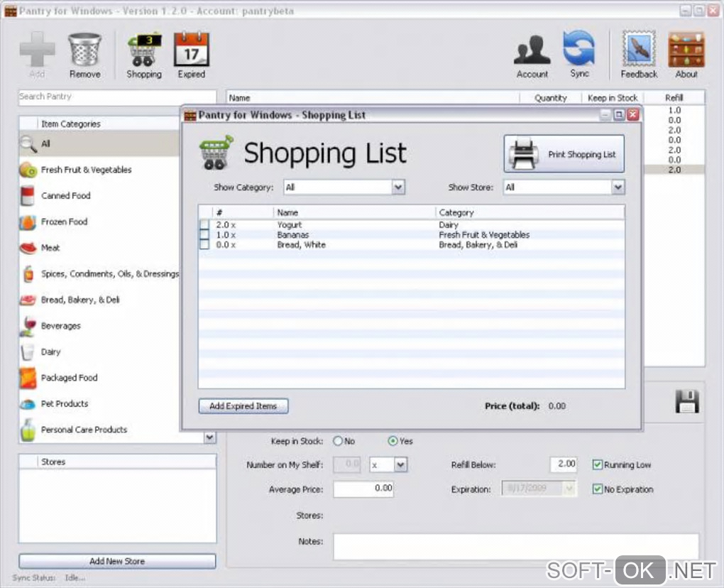This screenshot has width=724, height=588.
Task: Sort pantry by Refill column header
Action: point(674,98)
